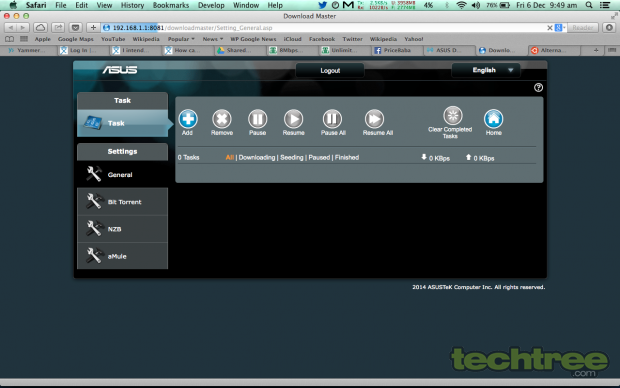
Task: Click the Resume All icon
Action: pyautogui.click(x=374, y=119)
